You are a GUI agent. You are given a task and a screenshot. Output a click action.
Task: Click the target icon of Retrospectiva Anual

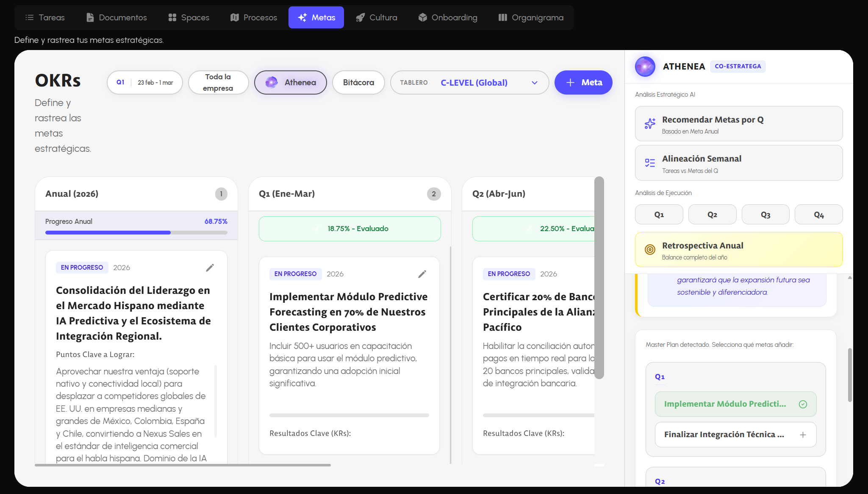(650, 249)
